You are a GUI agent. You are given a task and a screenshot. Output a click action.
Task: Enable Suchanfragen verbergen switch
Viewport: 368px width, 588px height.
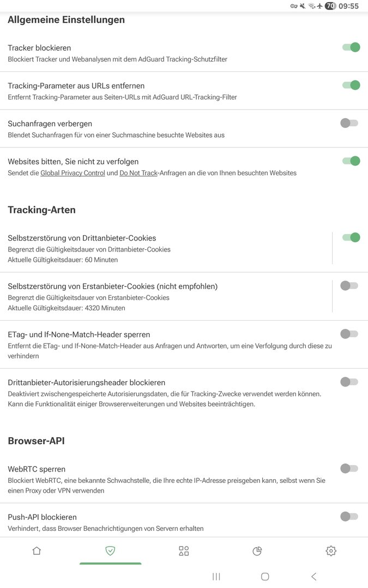pos(349,123)
